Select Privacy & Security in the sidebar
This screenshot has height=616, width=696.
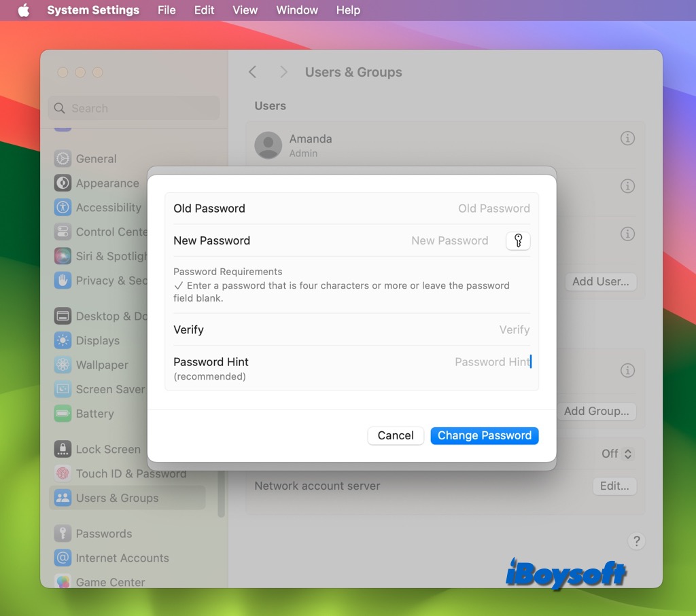coord(109,280)
